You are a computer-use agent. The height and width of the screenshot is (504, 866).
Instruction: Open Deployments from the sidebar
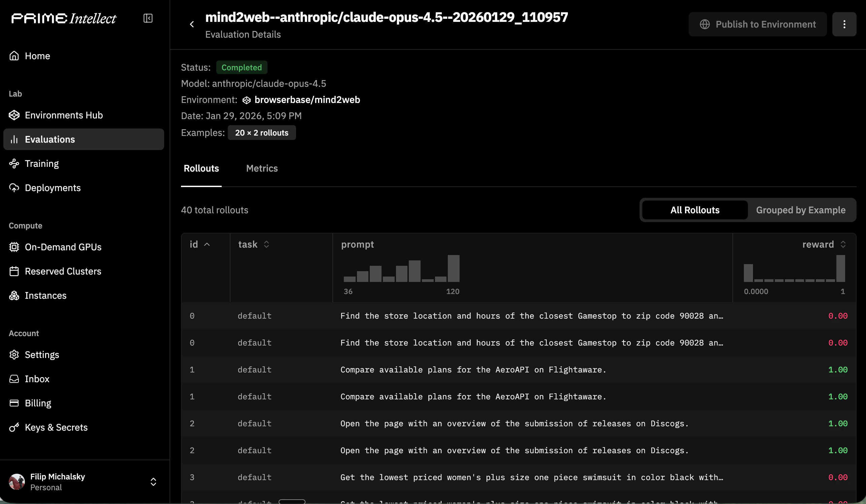(x=52, y=188)
